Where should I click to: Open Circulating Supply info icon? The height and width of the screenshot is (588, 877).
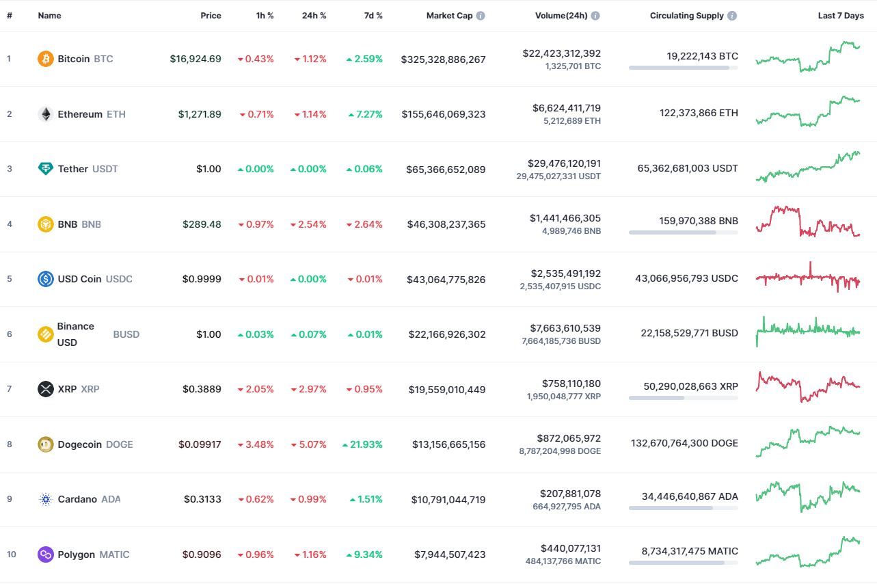[732, 16]
